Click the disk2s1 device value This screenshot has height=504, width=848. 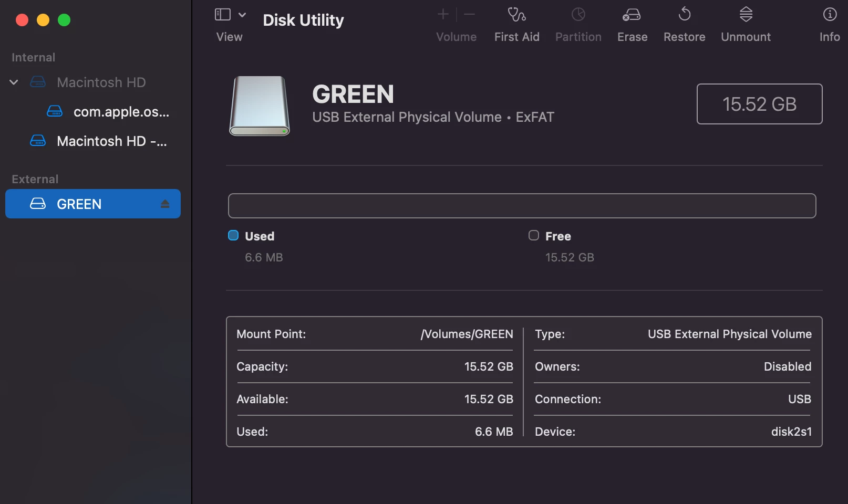pyautogui.click(x=791, y=432)
